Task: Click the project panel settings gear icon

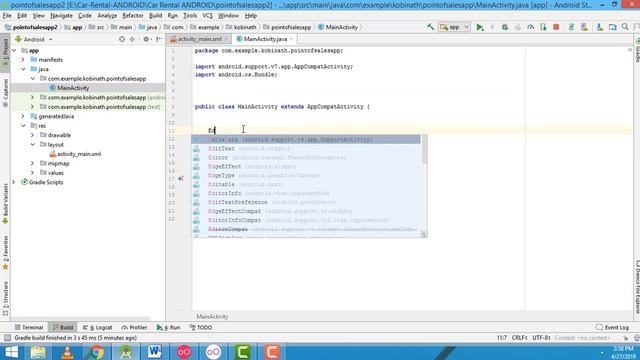Action: pyautogui.click(x=146, y=40)
